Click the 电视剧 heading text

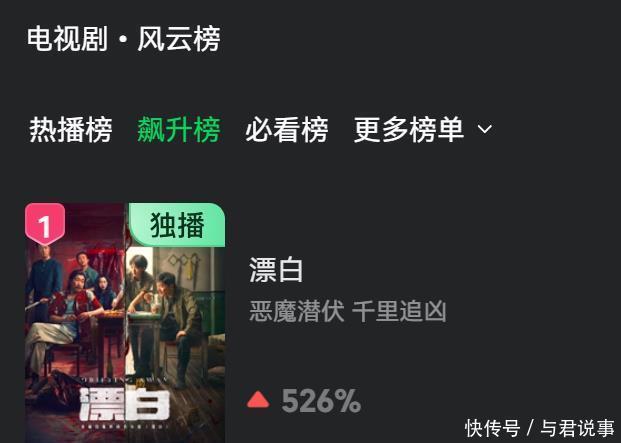(x=67, y=39)
